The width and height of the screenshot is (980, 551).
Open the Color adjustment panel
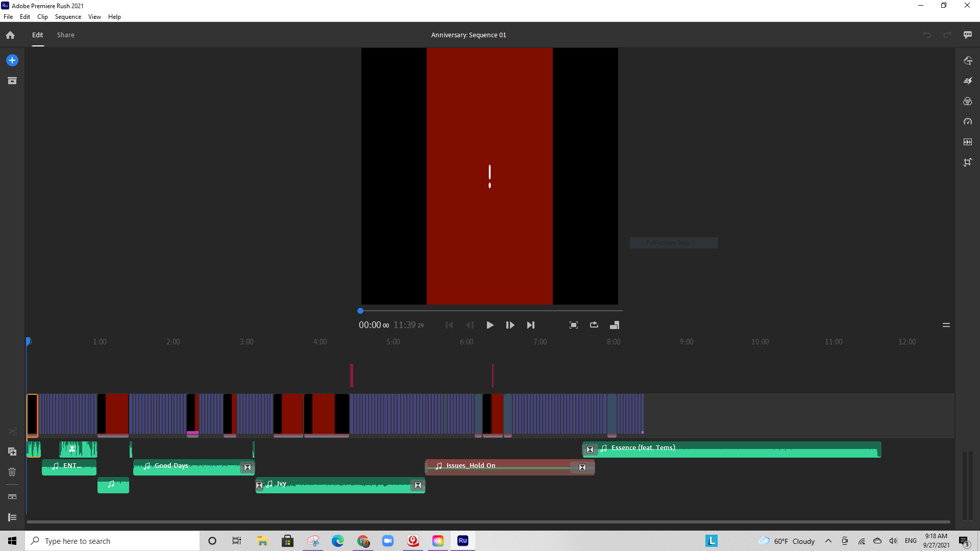(x=968, y=101)
